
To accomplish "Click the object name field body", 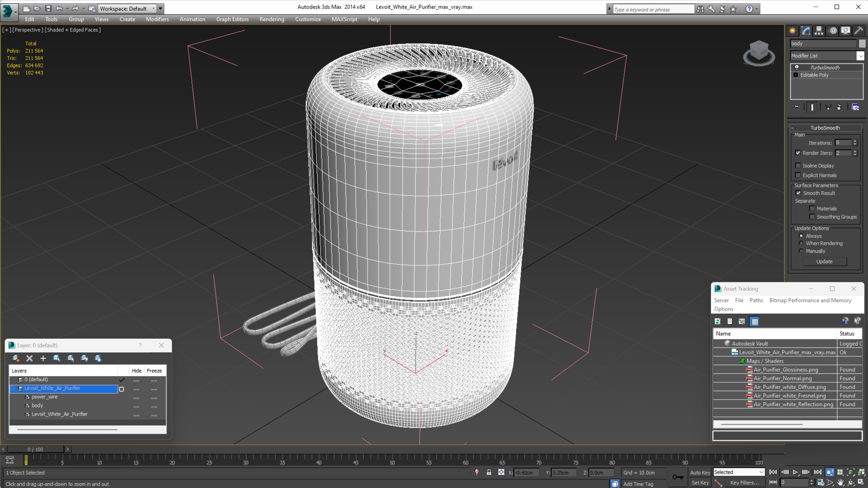I will tap(823, 43).
